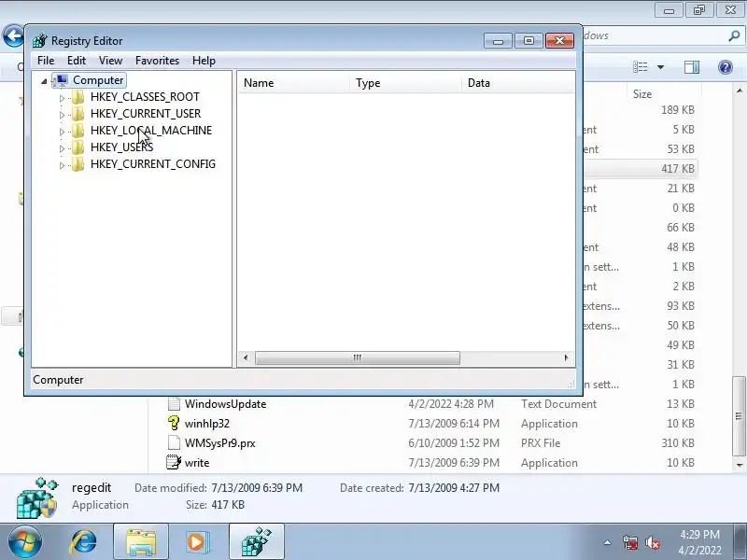The width and height of the screenshot is (747, 560).
Task: Select the HKEY_CURRENT_CONFIG folder icon
Action: point(78,164)
